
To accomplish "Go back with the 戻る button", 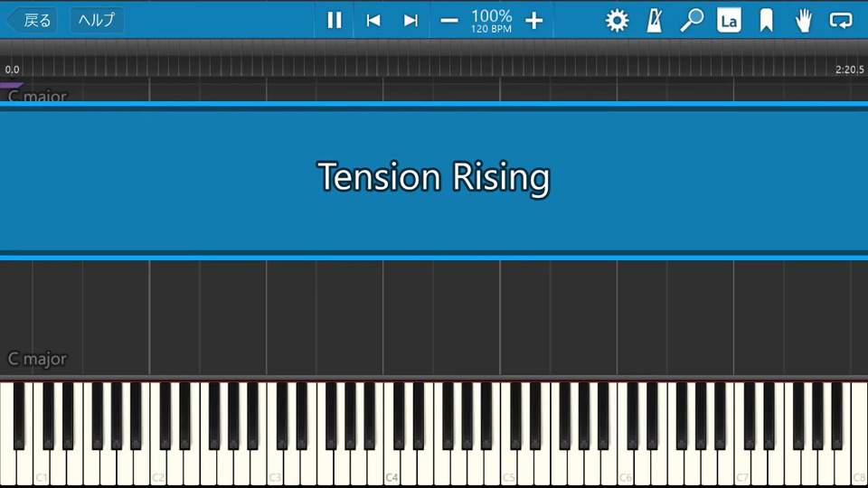I will 33,21.
